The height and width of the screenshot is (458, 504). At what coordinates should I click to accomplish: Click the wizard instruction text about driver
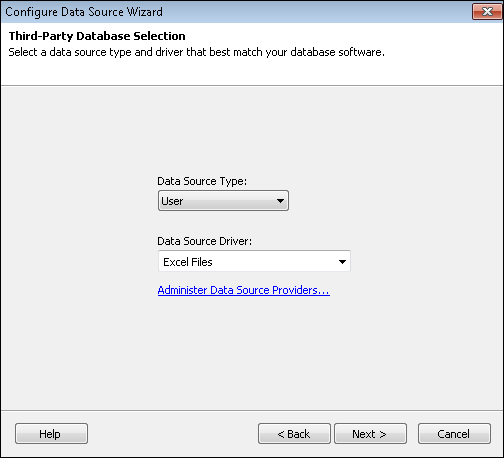pos(197,52)
